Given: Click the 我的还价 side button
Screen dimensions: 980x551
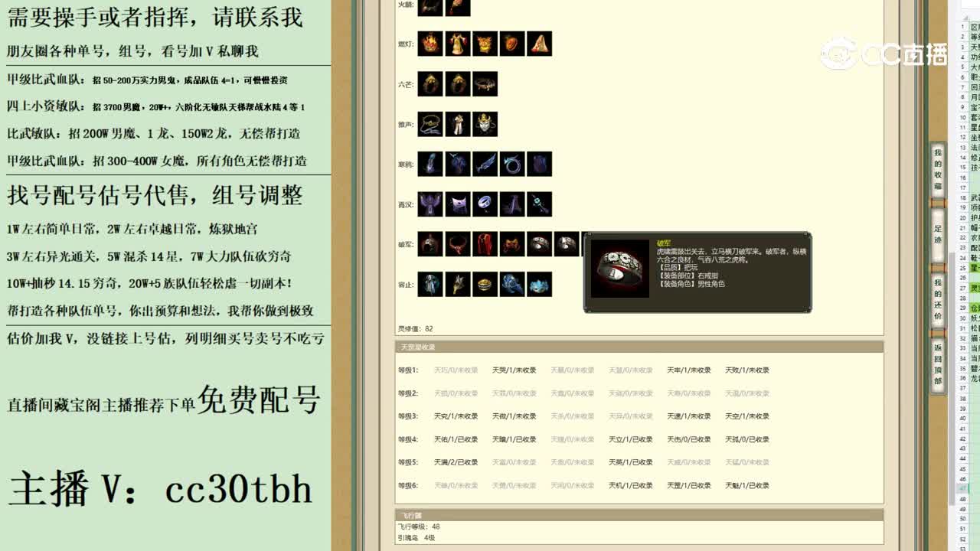Looking at the screenshot, I should click(x=938, y=300).
